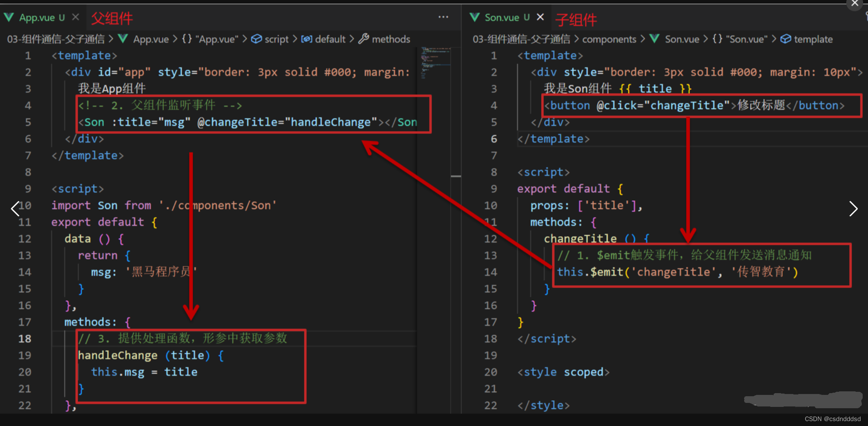Close the image viewer overlay
The image size is (868, 426).
coord(855,3)
